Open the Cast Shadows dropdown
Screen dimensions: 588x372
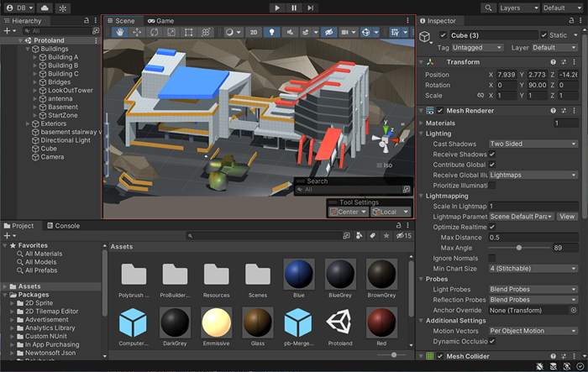click(x=533, y=144)
